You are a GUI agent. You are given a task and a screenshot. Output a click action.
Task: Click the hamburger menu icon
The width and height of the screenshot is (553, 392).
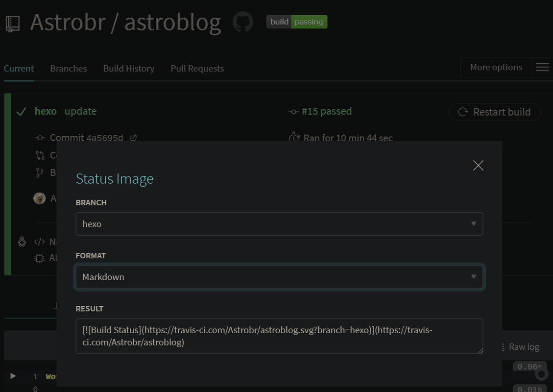542,68
